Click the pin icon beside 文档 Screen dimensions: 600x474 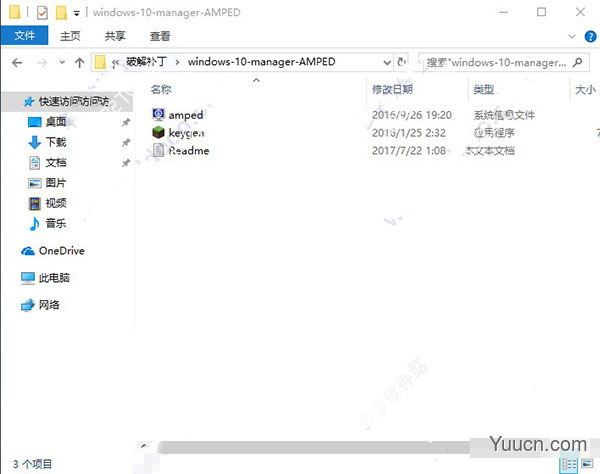(126, 163)
